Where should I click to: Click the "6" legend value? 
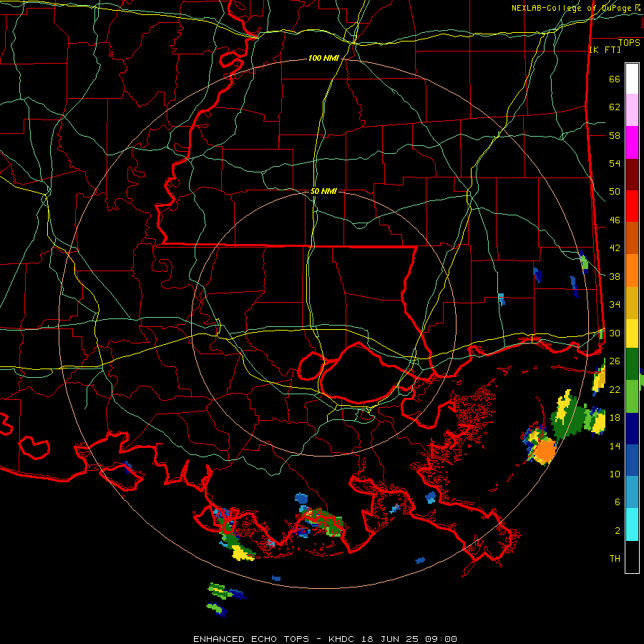click(618, 502)
